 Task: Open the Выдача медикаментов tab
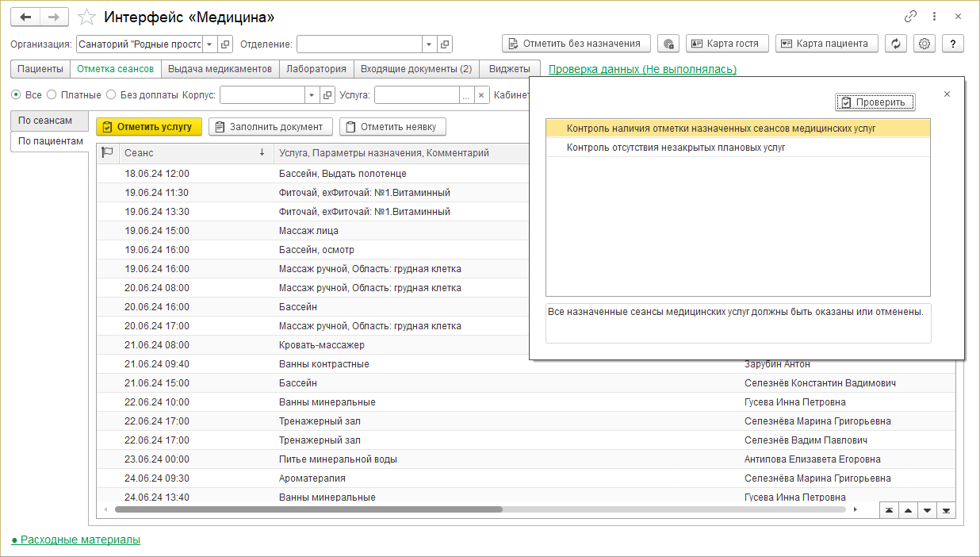(x=220, y=69)
